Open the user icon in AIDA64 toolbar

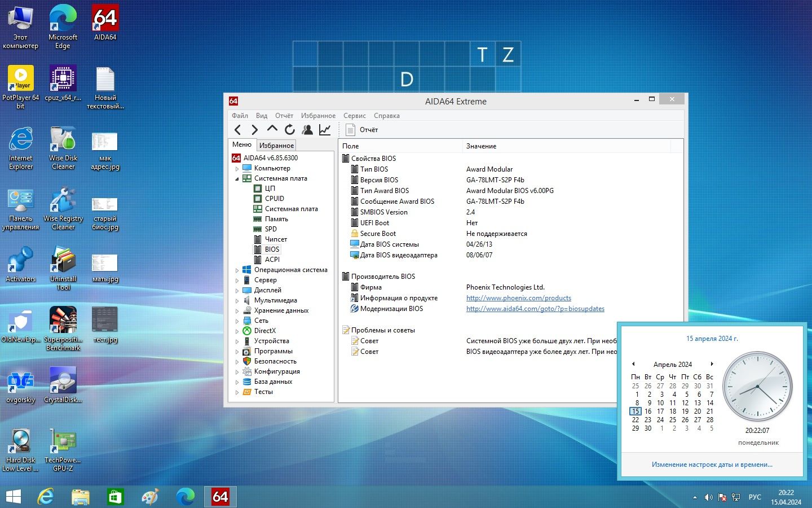307,130
